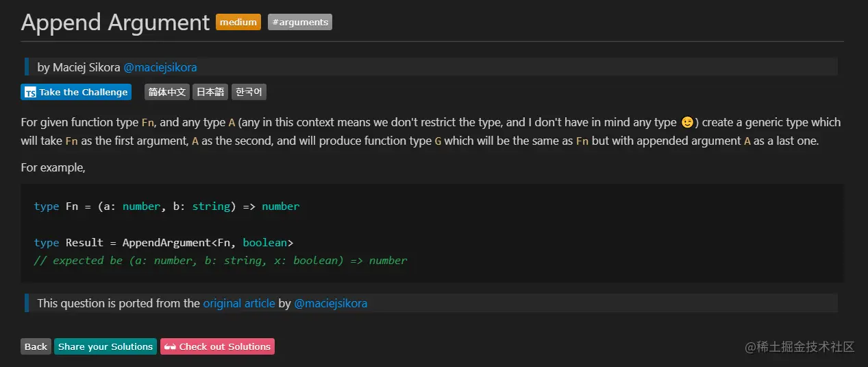Switch to 简体中文 translation
The width and height of the screenshot is (868, 367).
[x=167, y=93]
